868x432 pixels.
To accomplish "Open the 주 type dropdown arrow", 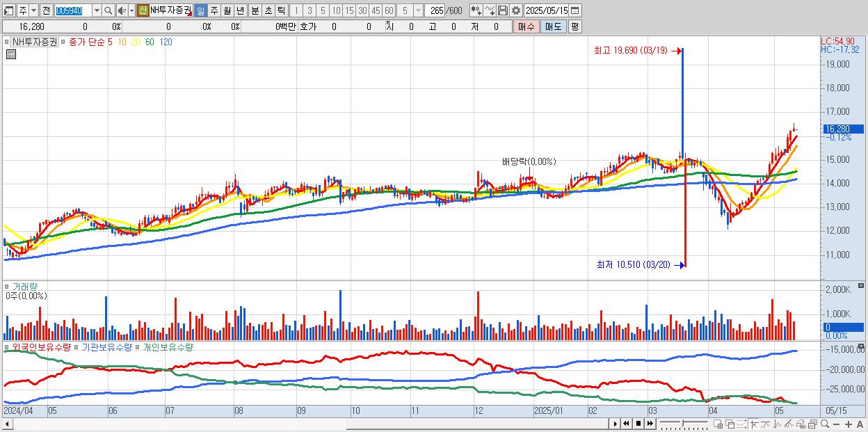I will (x=33, y=10).
